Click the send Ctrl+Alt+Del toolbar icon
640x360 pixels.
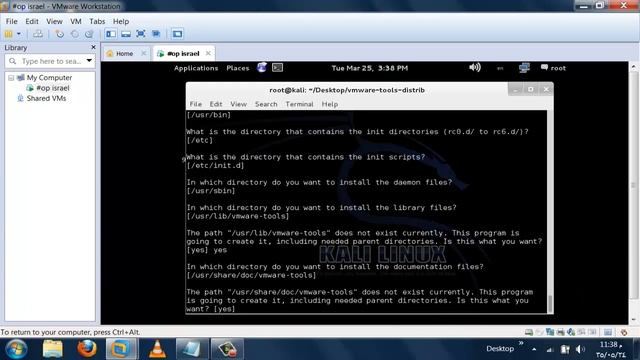(x=38, y=34)
